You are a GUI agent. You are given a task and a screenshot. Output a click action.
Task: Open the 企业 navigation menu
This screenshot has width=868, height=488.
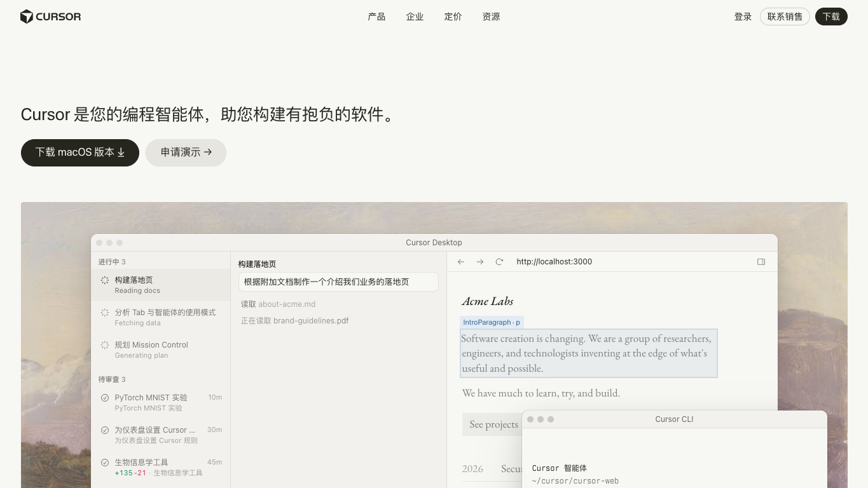click(x=415, y=17)
